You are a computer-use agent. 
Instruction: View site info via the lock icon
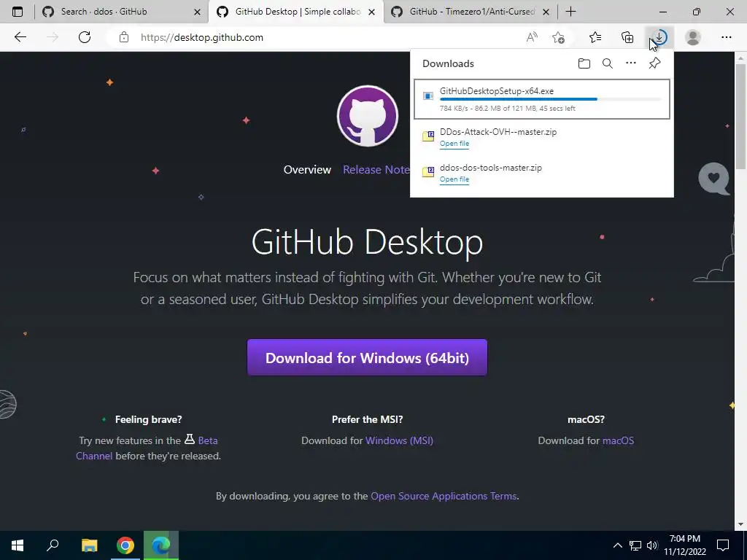[x=124, y=37]
